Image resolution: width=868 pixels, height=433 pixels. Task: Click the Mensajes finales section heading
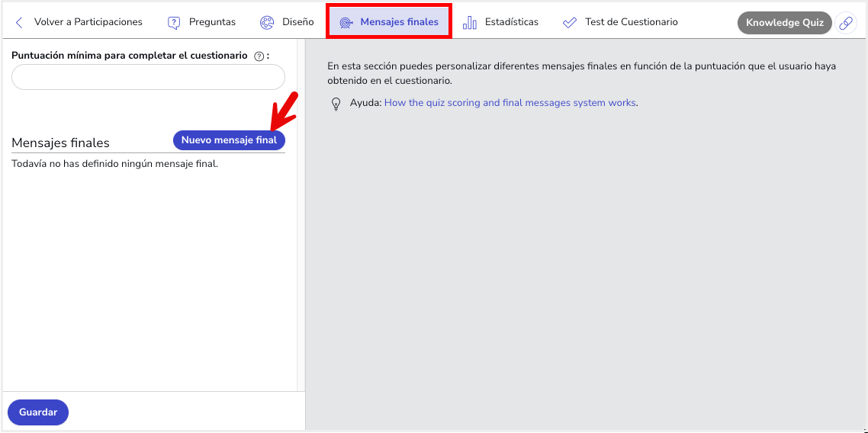click(61, 143)
